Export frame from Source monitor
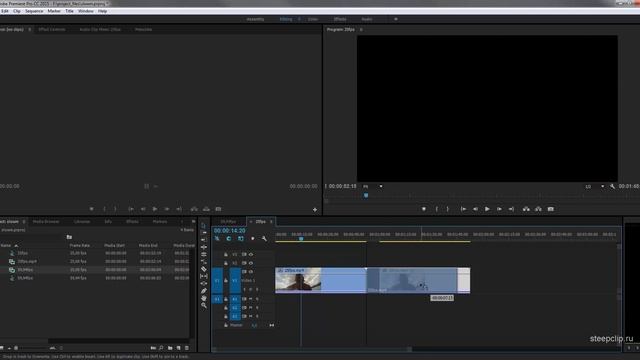This screenshot has height=360, width=640. pos(218,209)
